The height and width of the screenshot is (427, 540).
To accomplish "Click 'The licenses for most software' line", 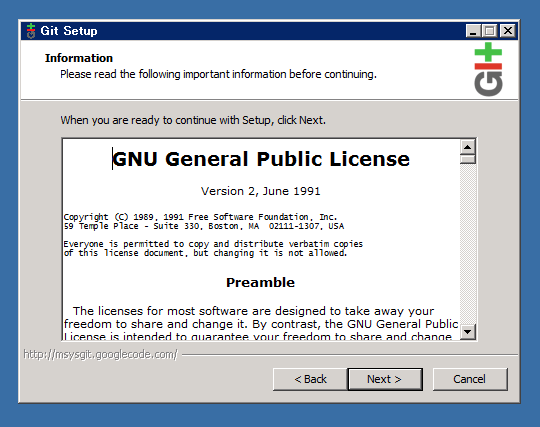I will click(x=253, y=311).
